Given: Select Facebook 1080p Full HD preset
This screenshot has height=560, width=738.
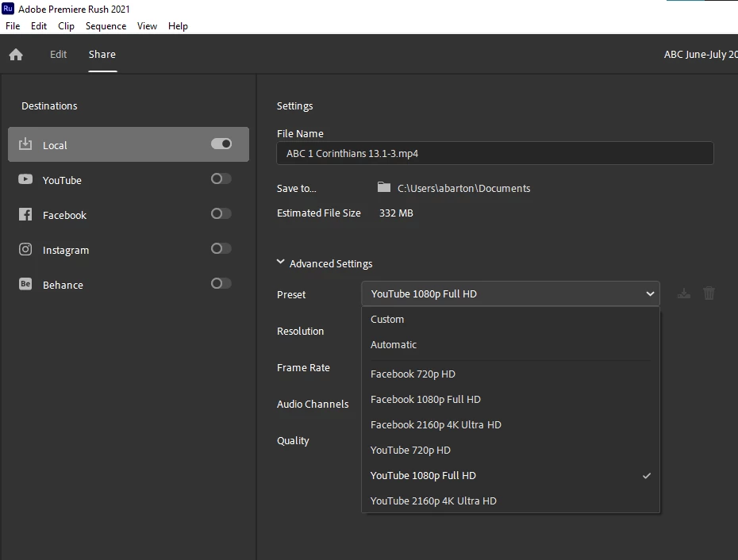Looking at the screenshot, I should tap(511, 399).
